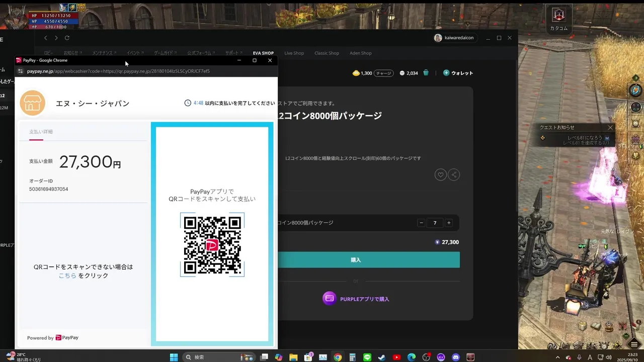Select the EVA SHOP tab

(263, 53)
